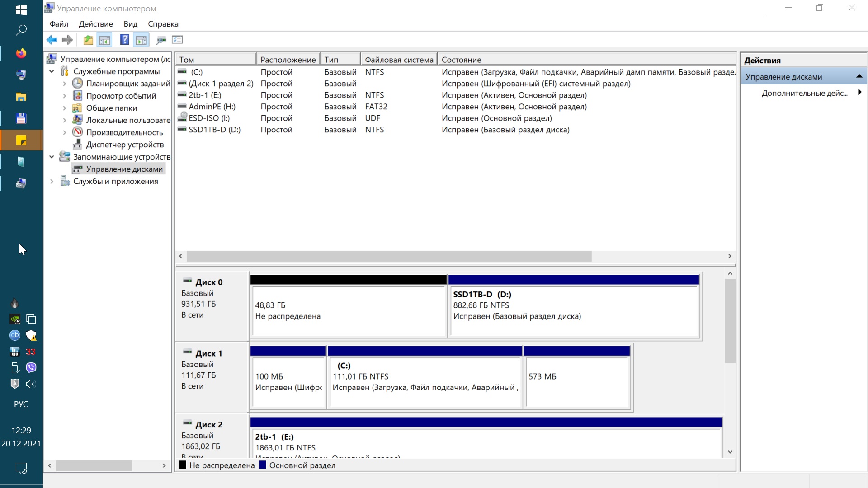Open the Вид menu
Screen dimensions: 868x488
130,24
